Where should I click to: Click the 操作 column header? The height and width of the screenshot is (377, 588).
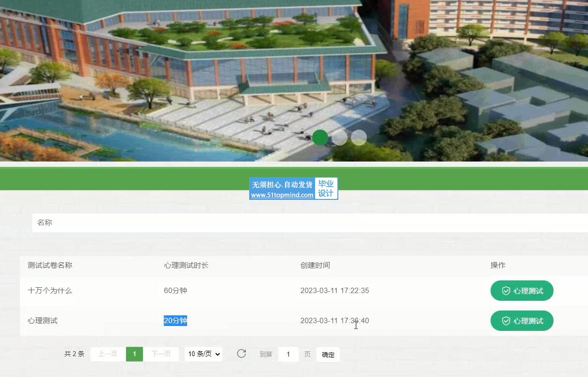[x=498, y=265]
